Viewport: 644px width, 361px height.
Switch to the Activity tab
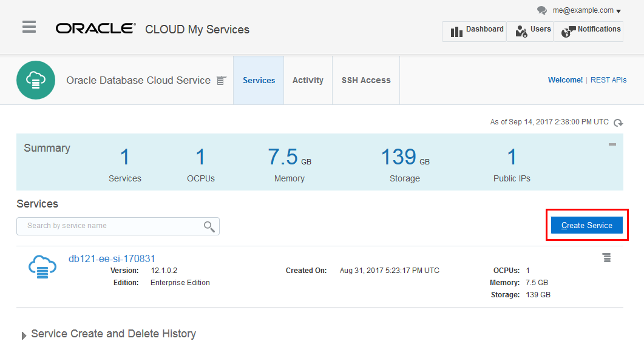[308, 80]
